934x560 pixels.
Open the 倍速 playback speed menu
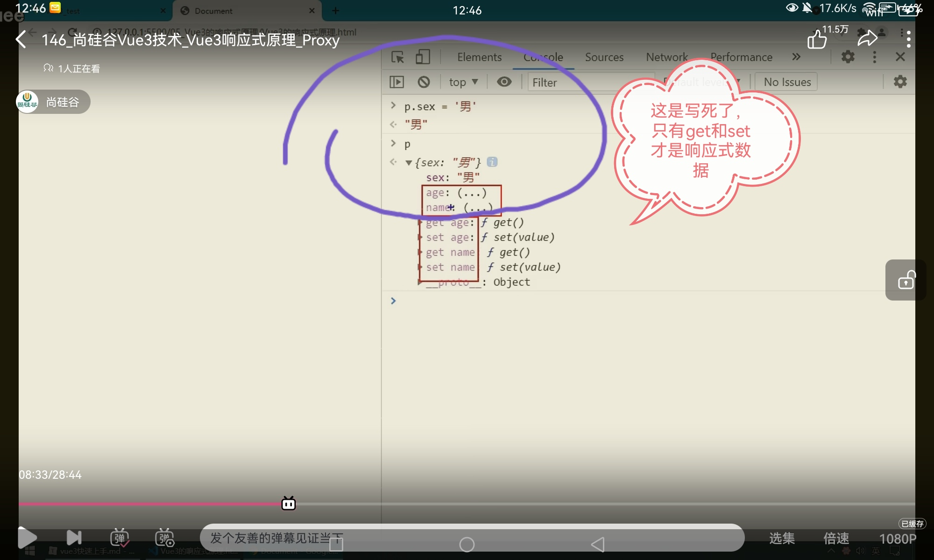(x=836, y=539)
